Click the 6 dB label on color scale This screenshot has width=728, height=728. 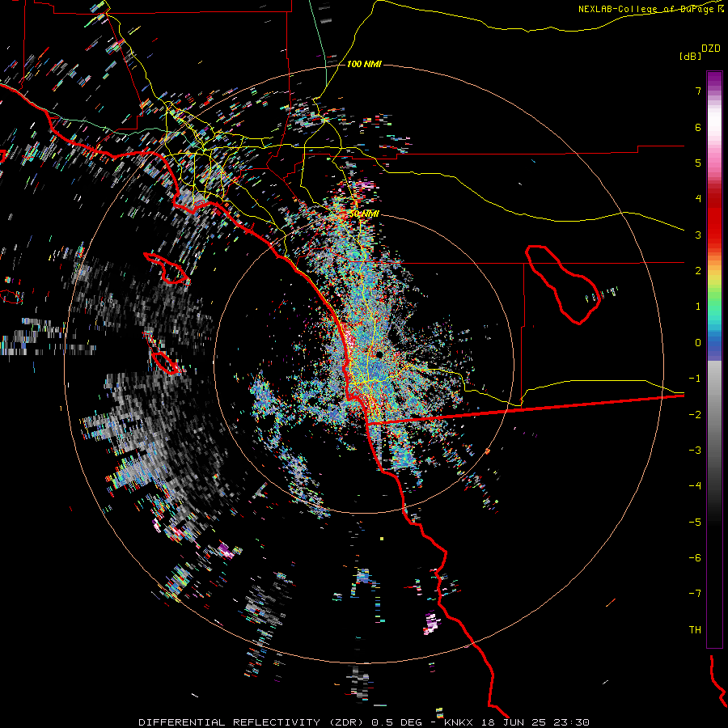pyautogui.click(x=698, y=127)
